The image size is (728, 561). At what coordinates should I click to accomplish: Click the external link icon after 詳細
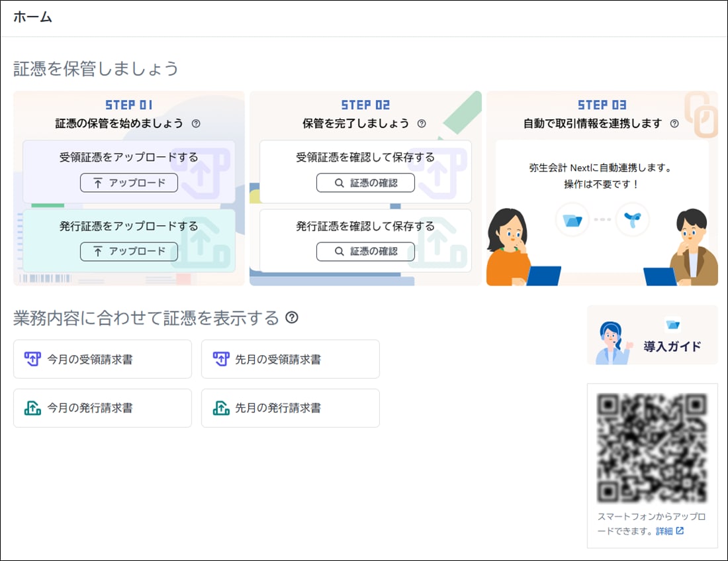[x=680, y=531]
